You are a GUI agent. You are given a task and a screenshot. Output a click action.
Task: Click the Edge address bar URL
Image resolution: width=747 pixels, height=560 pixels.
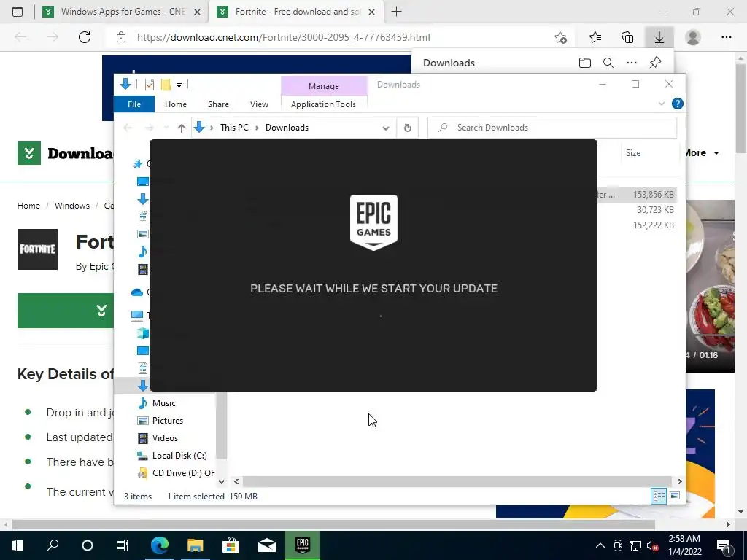point(284,37)
